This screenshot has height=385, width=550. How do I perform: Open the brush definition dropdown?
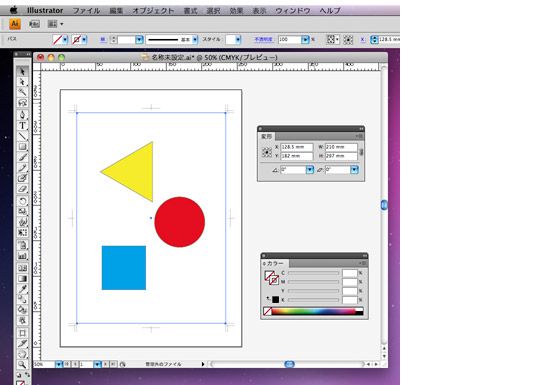195,40
